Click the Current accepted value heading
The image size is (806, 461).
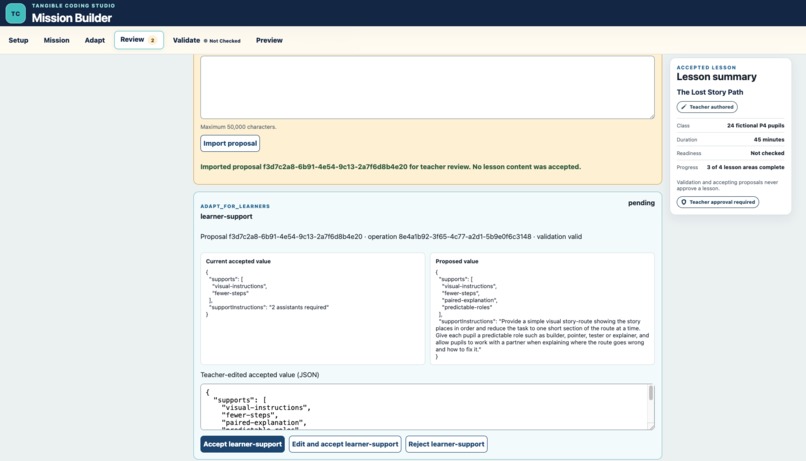coord(238,261)
